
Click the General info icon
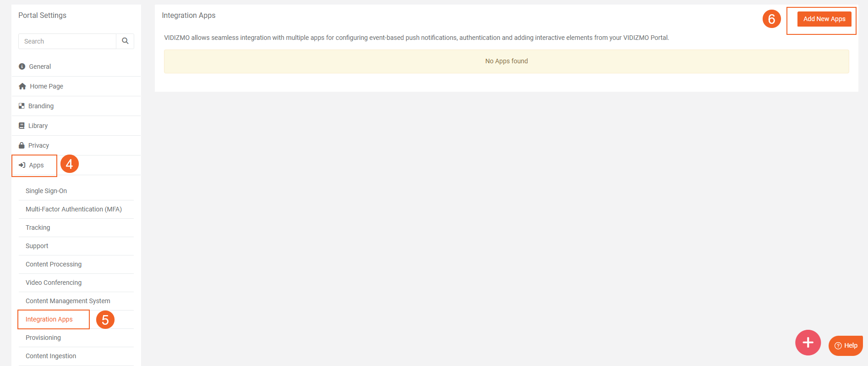click(x=22, y=67)
